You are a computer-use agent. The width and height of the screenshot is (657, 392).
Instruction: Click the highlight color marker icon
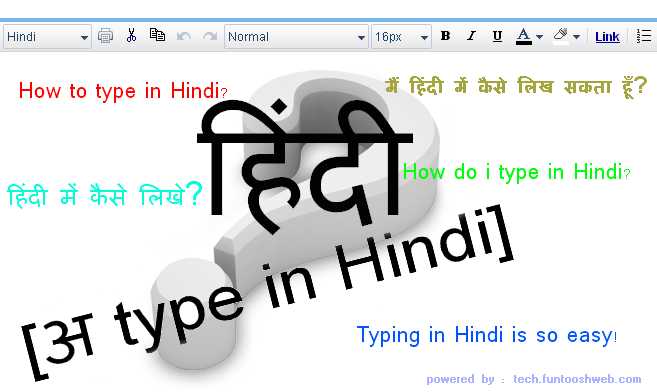pos(561,36)
